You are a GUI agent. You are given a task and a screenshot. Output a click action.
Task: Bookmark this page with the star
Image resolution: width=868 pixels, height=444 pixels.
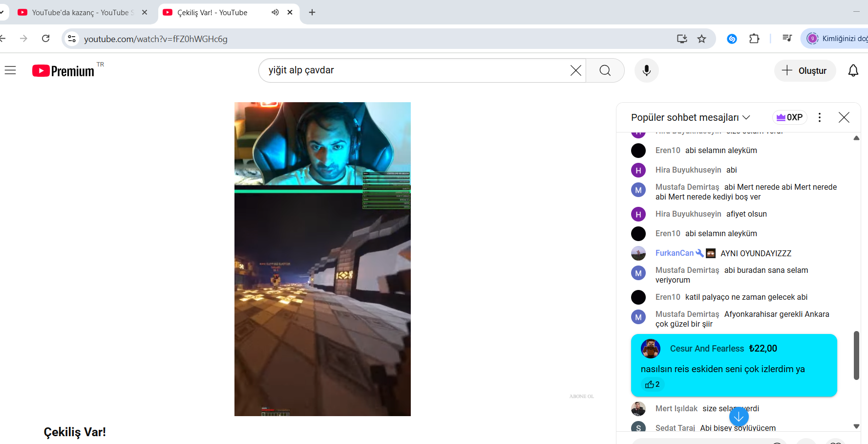(702, 39)
